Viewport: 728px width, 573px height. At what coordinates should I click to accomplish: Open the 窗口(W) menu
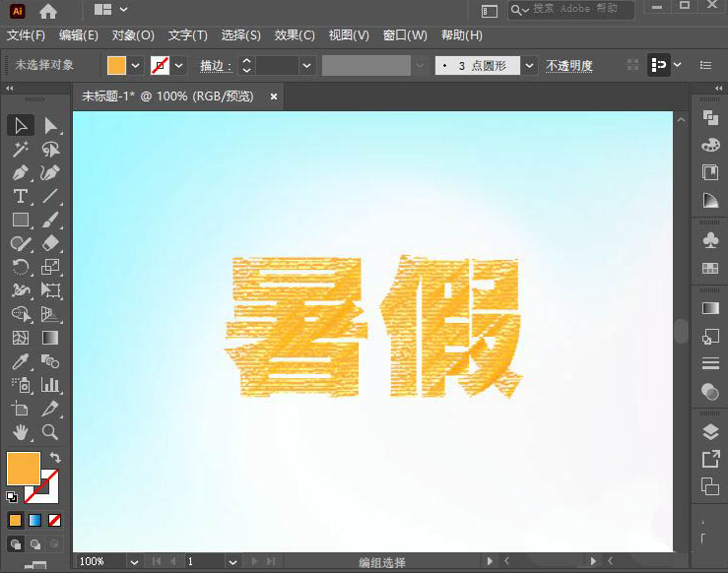pyautogui.click(x=405, y=35)
